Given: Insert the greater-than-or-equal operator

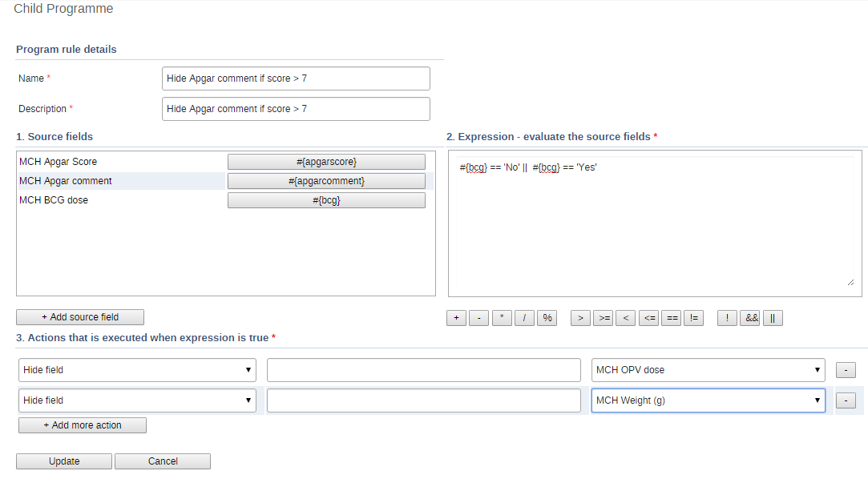Looking at the screenshot, I should coord(603,318).
